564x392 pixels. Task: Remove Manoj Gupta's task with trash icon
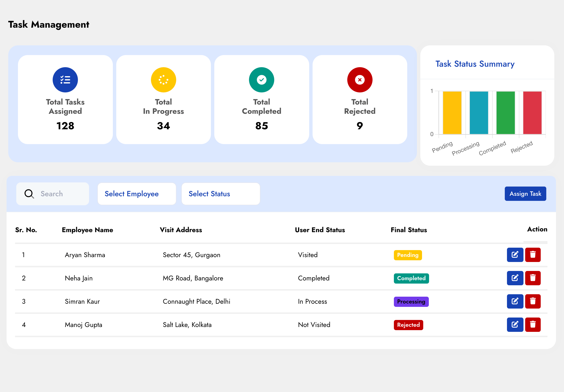click(x=532, y=325)
